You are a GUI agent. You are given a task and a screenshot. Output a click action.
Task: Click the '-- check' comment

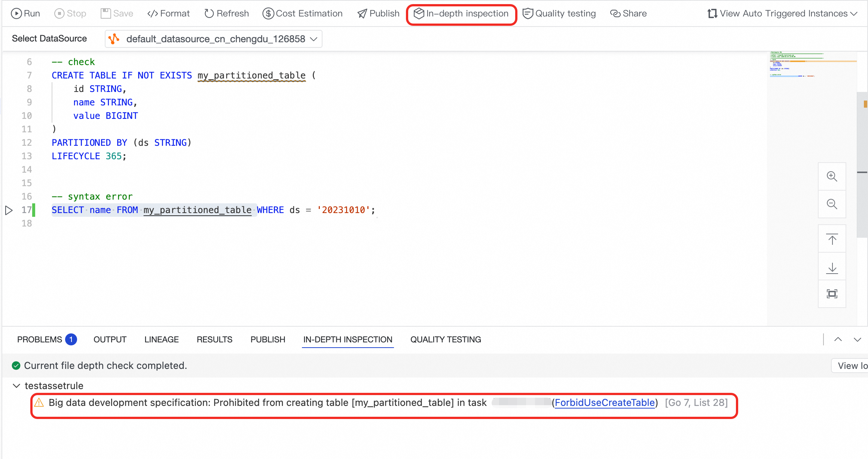[x=73, y=62]
